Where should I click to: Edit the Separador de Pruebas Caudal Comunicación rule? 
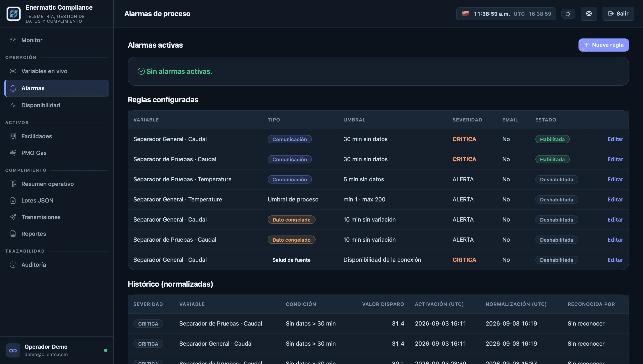pos(615,159)
